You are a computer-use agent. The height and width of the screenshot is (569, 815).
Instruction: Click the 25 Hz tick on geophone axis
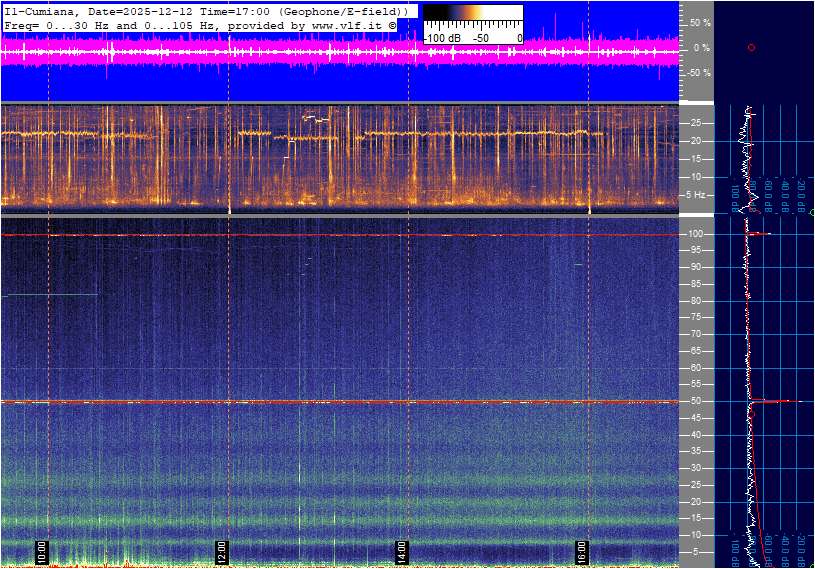[x=697, y=123]
